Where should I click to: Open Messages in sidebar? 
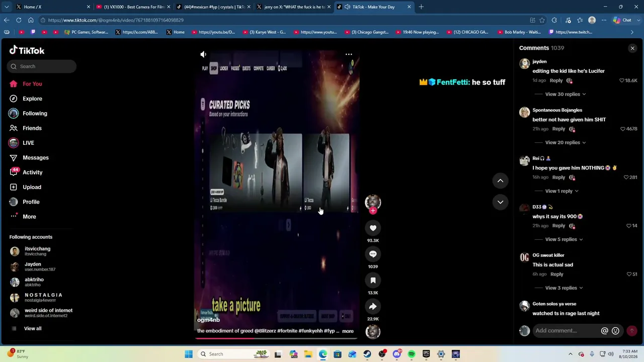pyautogui.click(x=36, y=158)
